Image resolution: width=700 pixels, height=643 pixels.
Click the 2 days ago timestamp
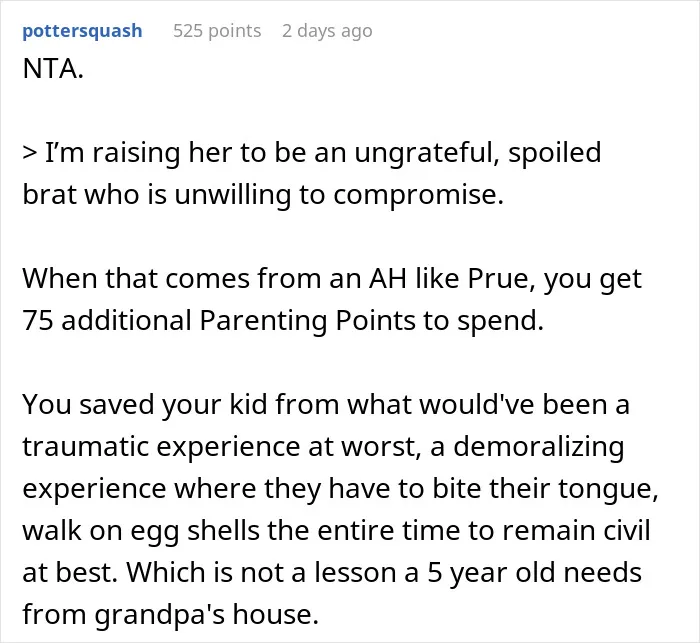point(327,31)
